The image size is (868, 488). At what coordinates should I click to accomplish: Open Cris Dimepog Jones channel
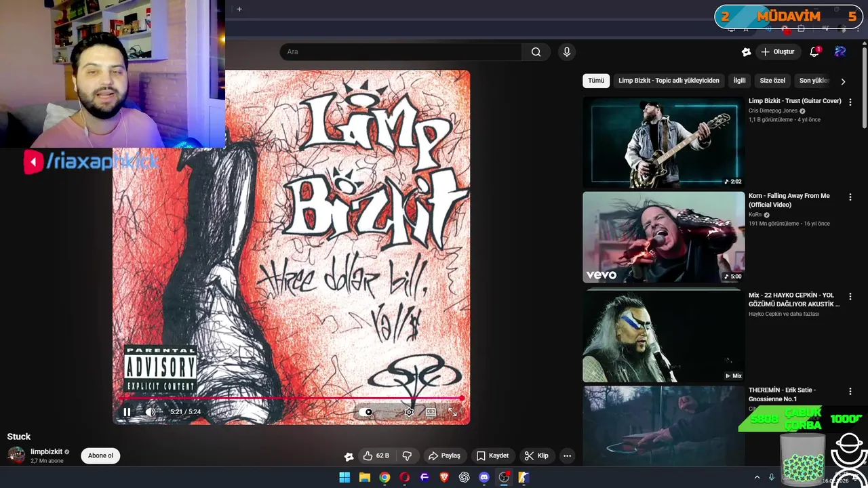(x=773, y=110)
